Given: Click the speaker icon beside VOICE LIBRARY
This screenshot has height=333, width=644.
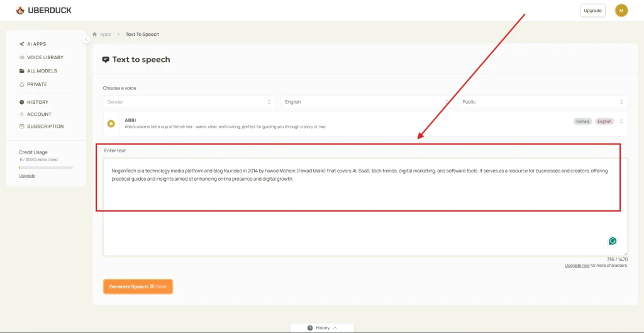Looking at the screenshot, I should click(22, 57).
